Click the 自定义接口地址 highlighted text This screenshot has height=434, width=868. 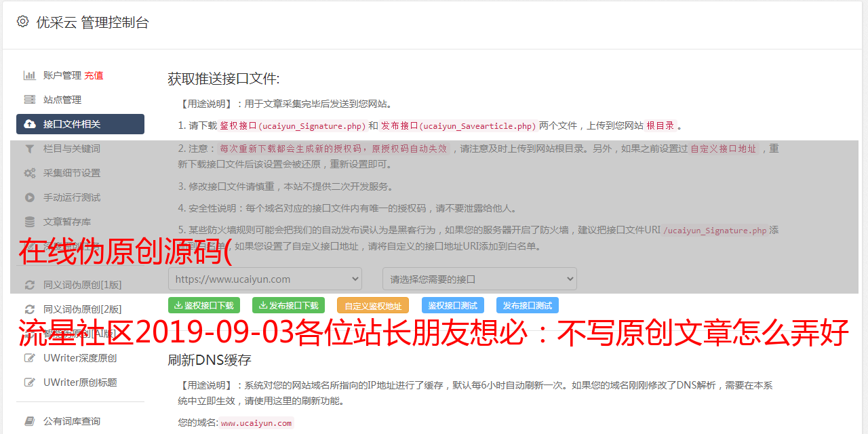[x=723, y=149]
